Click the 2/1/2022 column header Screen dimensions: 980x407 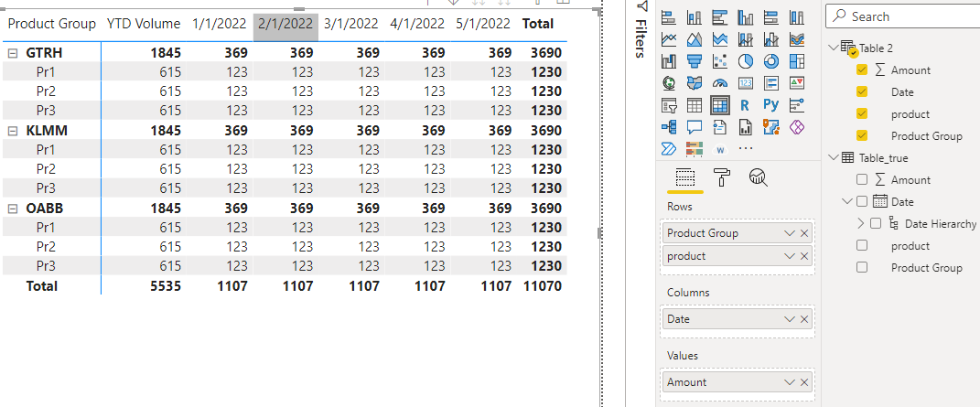click(285, 24)
